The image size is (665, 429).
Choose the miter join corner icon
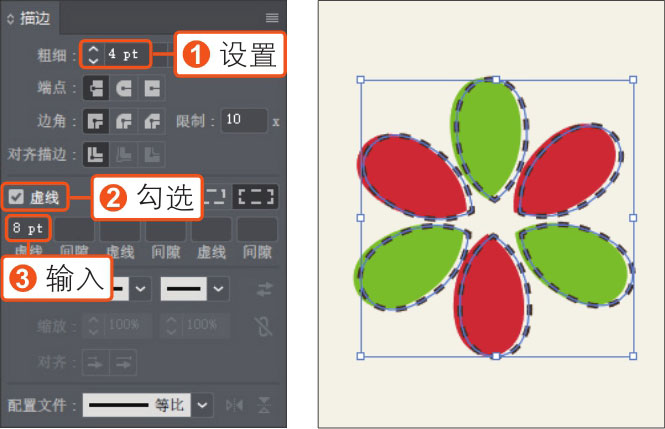tap(96, 121)
